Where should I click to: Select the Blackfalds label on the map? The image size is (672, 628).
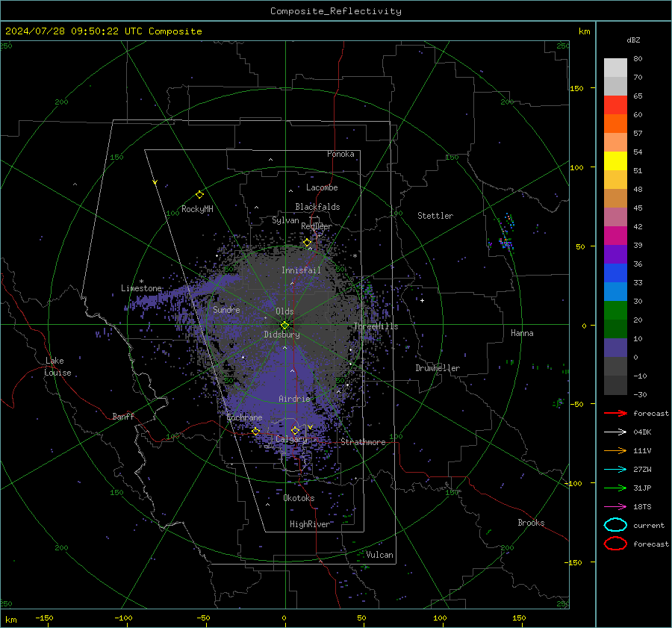tap(317, 207)
